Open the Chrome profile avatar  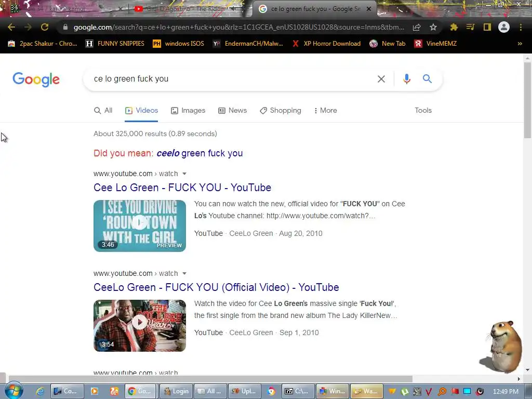click(x=504, y=27)
